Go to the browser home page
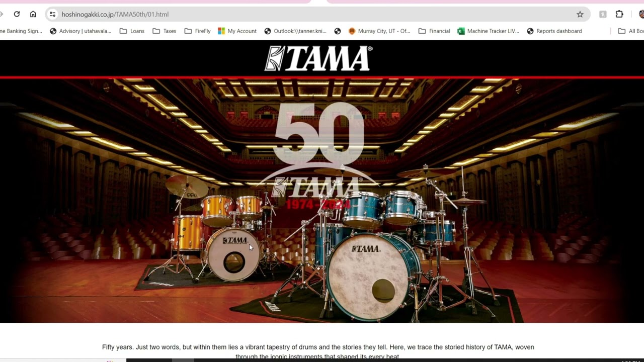 (33, 14)
